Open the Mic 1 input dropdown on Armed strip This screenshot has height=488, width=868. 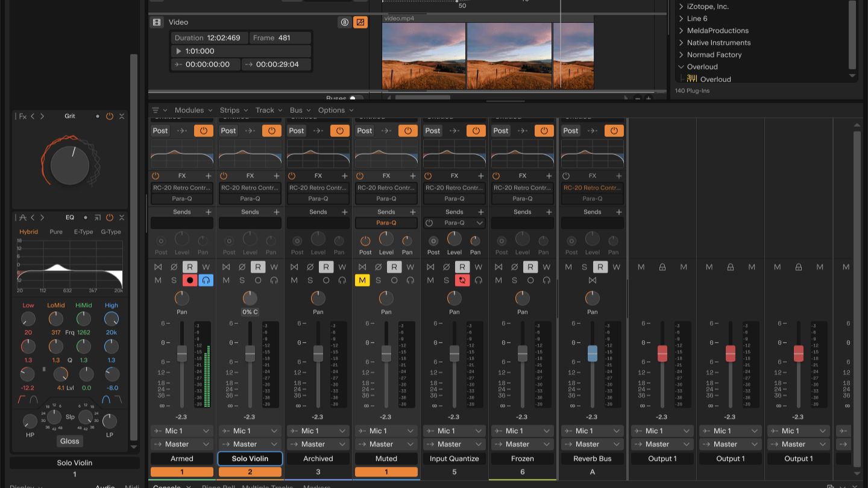pyautogui.click(x=182, y=431)
